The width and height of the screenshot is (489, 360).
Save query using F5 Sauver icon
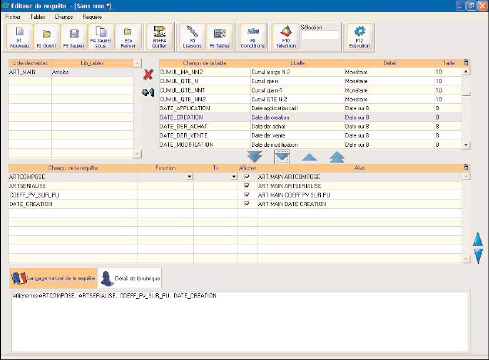click(x=74, y=37)
